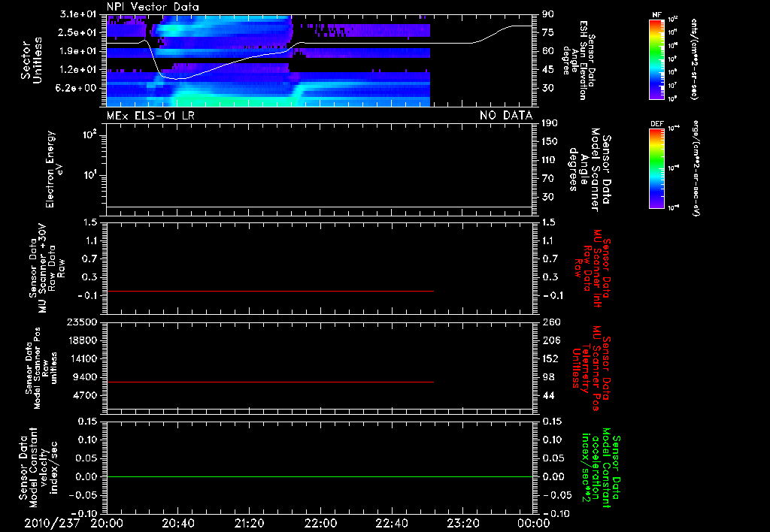Click the 9400 scanner position tick label

click(x=85, y=377)
